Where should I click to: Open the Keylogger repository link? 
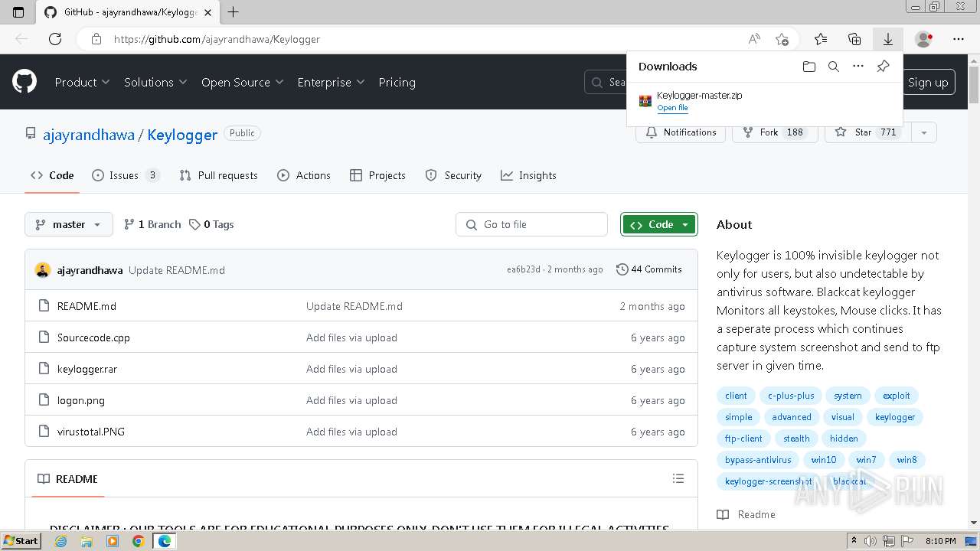pos(182,135)
